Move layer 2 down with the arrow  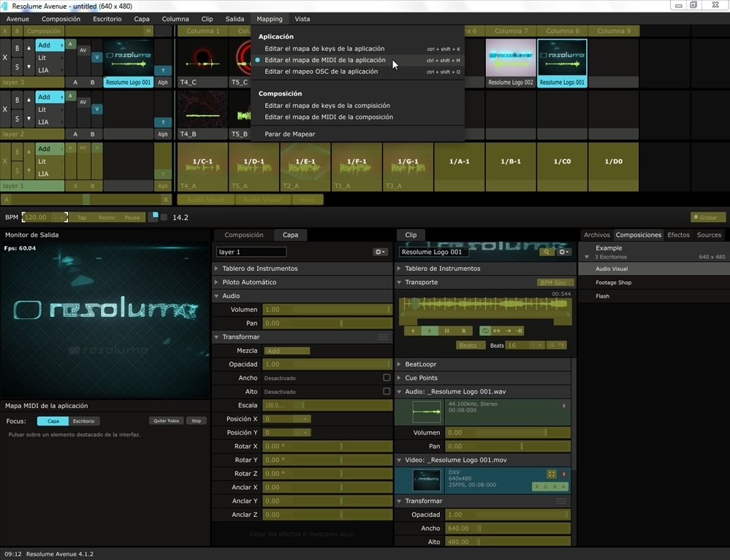pyautogui.click(x=29, y=118)
